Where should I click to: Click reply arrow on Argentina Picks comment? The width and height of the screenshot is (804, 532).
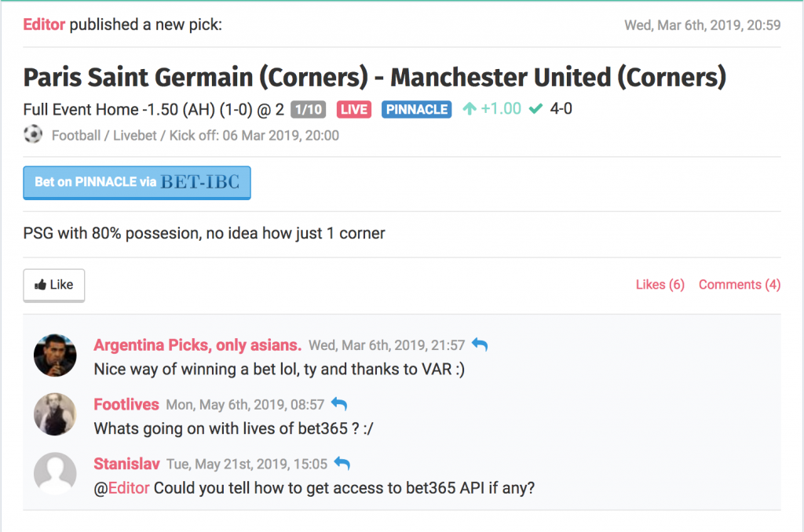click(x=480, y=345)
